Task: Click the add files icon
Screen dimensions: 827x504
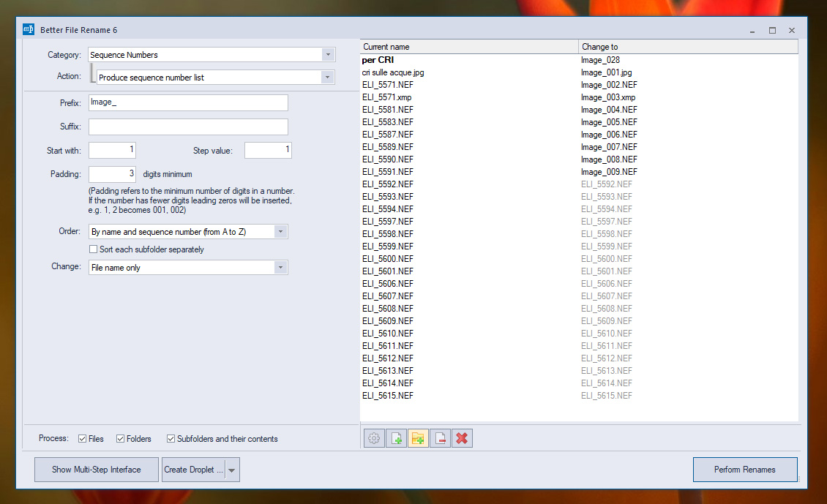Action: tap(396, 438)
